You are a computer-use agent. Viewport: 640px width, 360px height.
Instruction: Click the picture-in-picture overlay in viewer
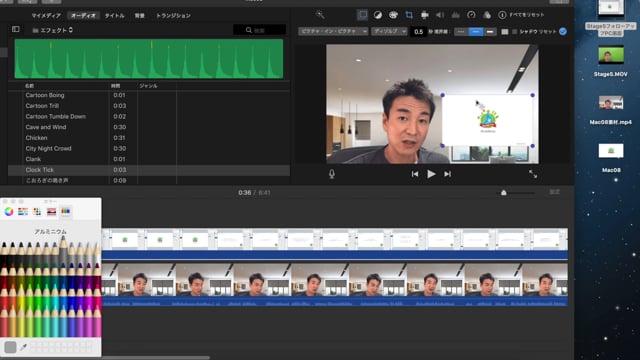pos(487,120)
